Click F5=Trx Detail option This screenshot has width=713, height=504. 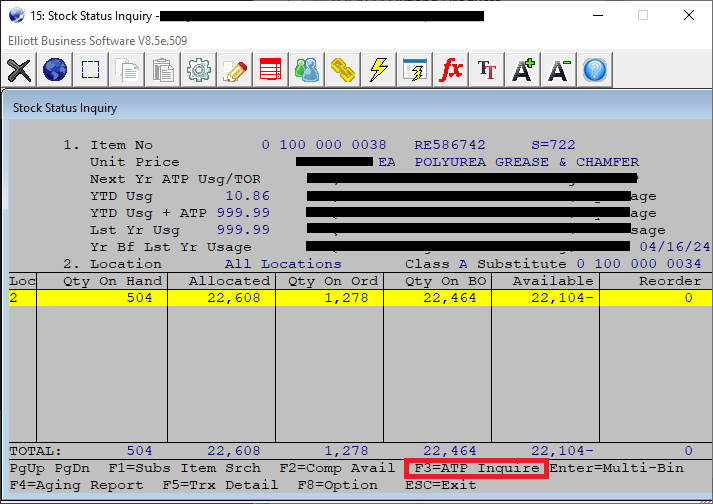coord(220,485)
